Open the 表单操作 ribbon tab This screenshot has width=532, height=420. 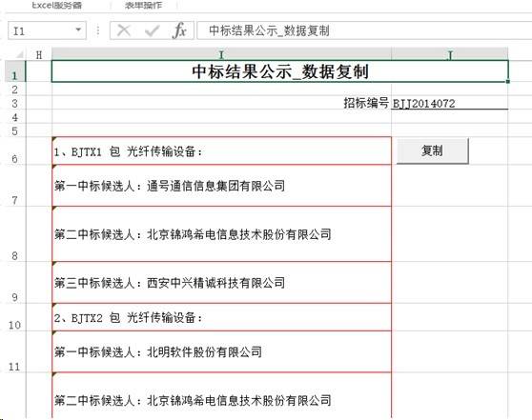(143, 5)
